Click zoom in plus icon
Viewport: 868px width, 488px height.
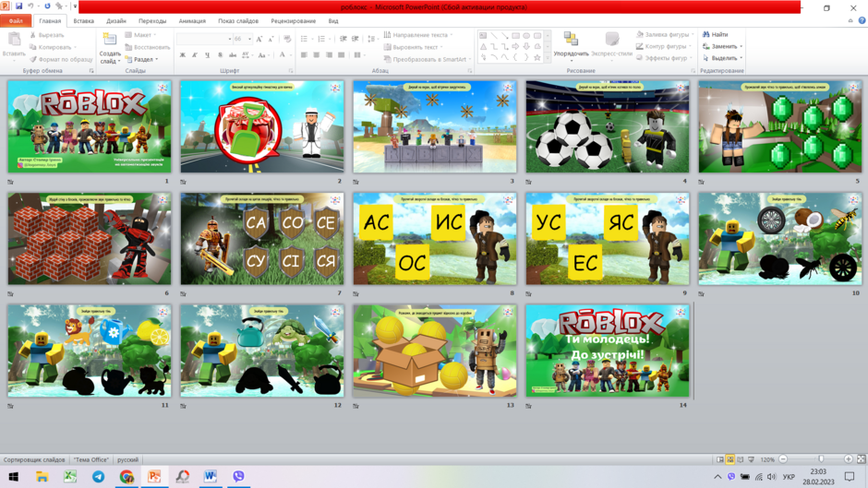click(x=848, y=459)
